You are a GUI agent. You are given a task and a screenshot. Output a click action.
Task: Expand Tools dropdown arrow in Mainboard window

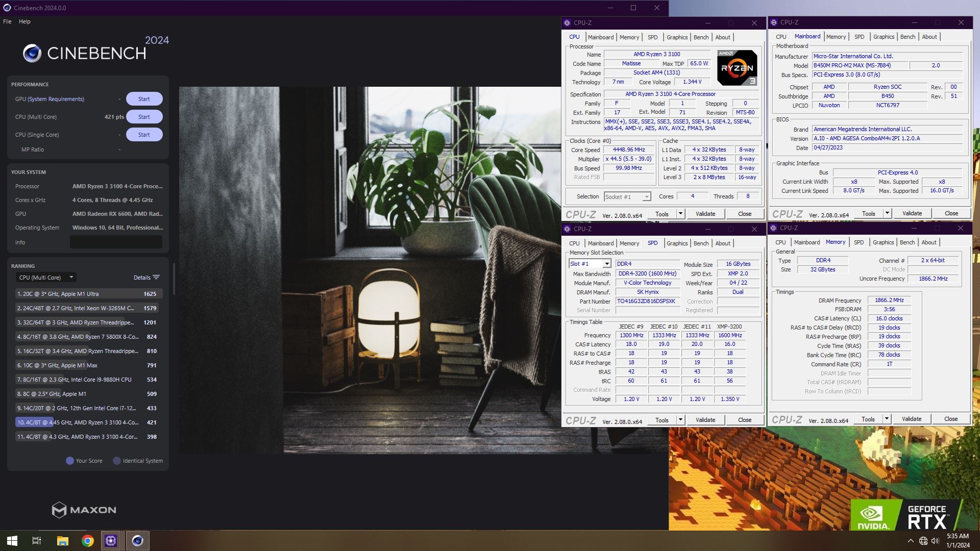(887, 213)
